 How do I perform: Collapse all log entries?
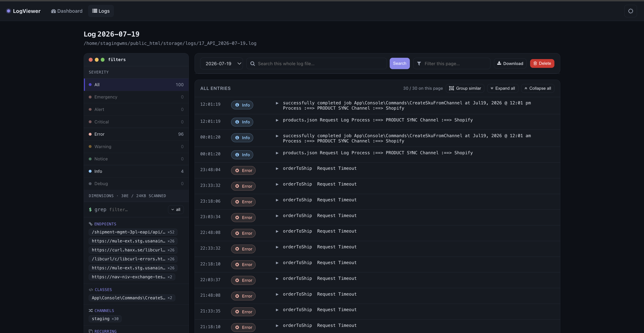(538, 88)
